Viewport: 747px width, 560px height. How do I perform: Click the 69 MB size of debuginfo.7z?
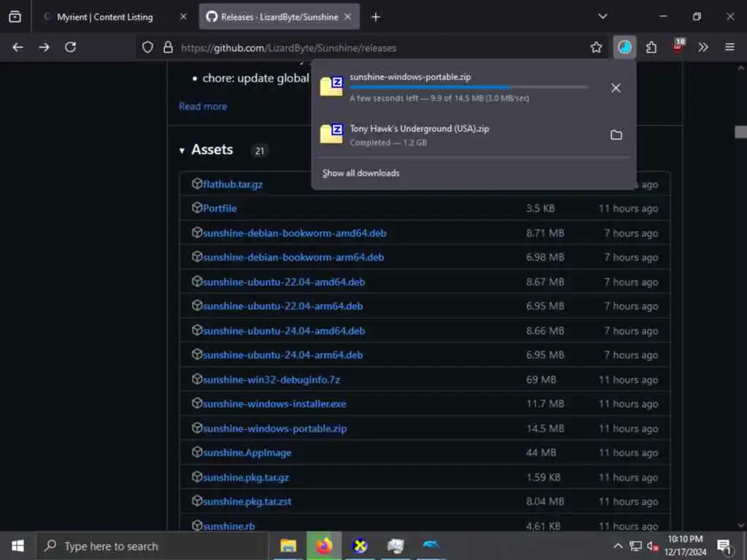tap(541, 380)
